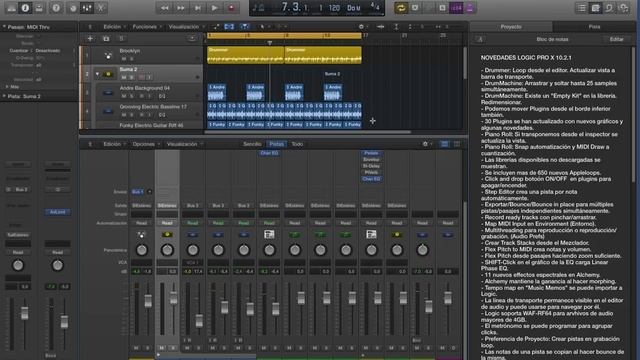Solo the Suma 2 track

(x=131, y=77)
